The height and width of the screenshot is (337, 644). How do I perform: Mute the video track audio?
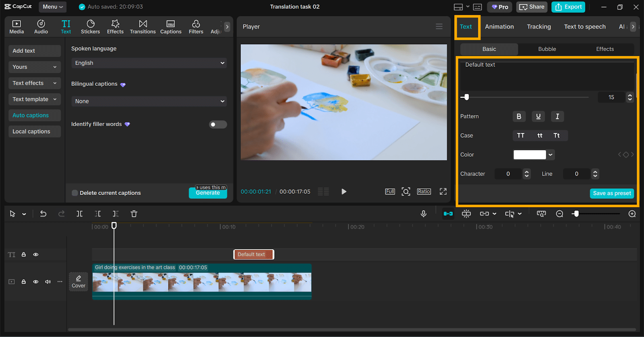click(x=48, y=282)
